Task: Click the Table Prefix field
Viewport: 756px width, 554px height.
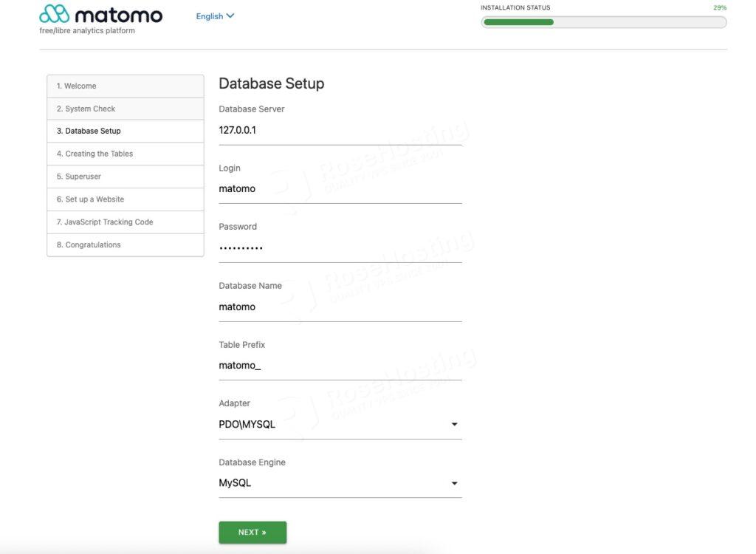Action: click(340, 366)
